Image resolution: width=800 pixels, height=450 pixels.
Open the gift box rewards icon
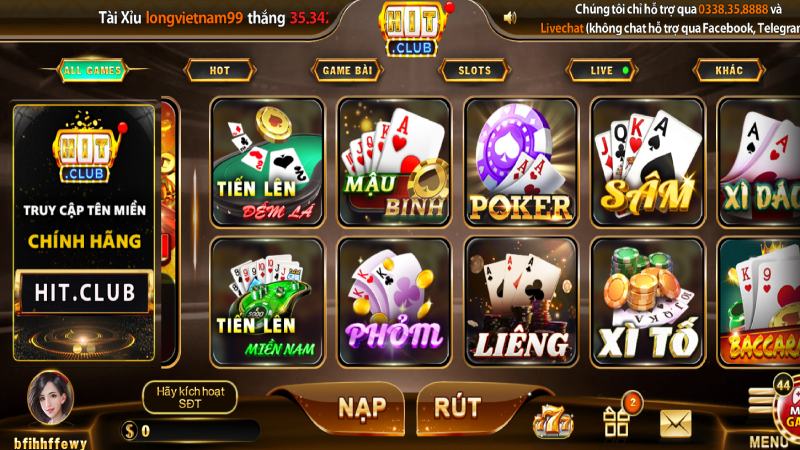point(617,421)
